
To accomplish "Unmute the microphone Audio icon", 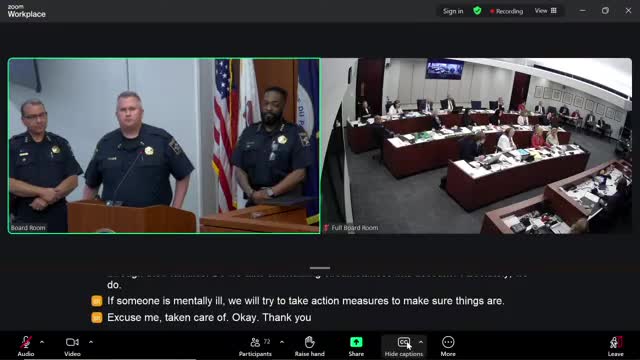I will click(26, 342).
